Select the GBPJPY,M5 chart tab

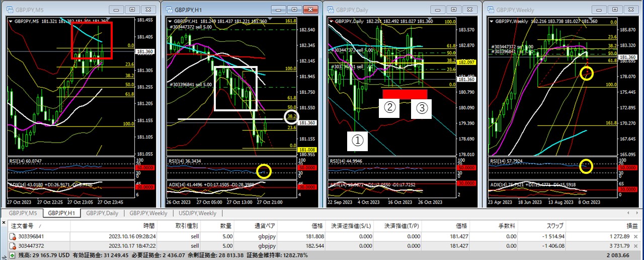23,214
